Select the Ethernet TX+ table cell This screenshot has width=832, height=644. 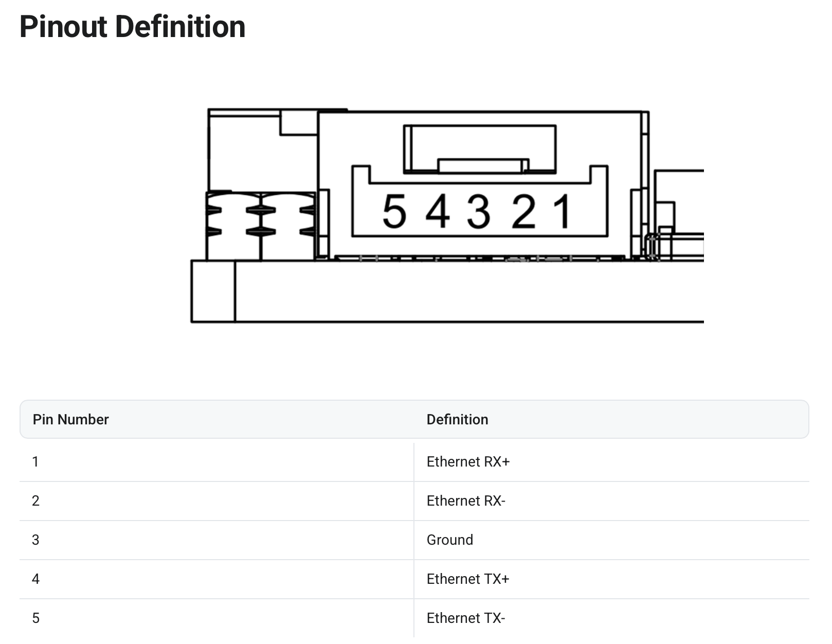[x=467, y=579]
